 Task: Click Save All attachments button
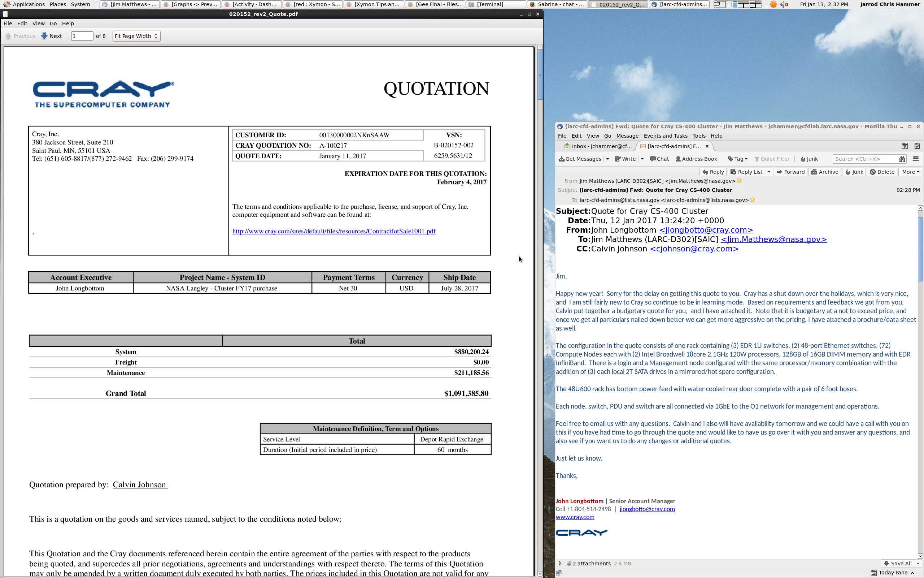898,564
